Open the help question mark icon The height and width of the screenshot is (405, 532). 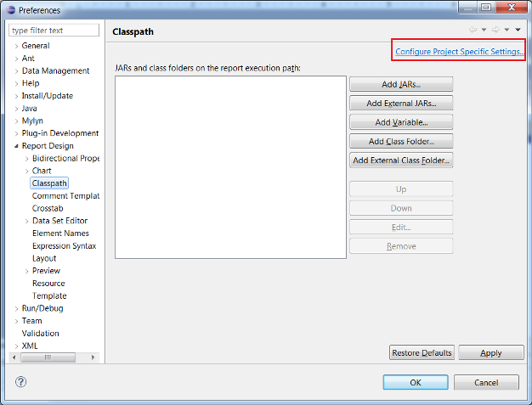(20, 382)
